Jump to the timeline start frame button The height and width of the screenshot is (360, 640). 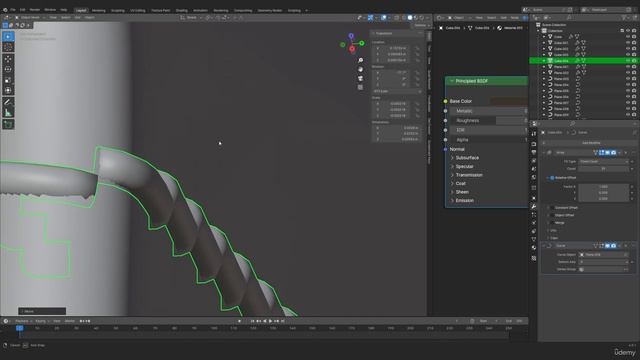253,321
